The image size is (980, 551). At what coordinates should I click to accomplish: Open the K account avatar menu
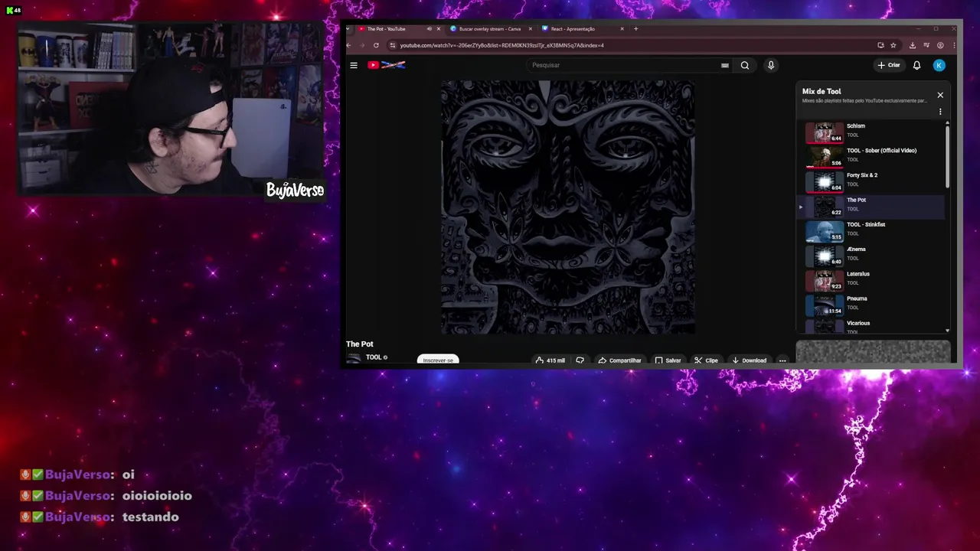[939, 65]
